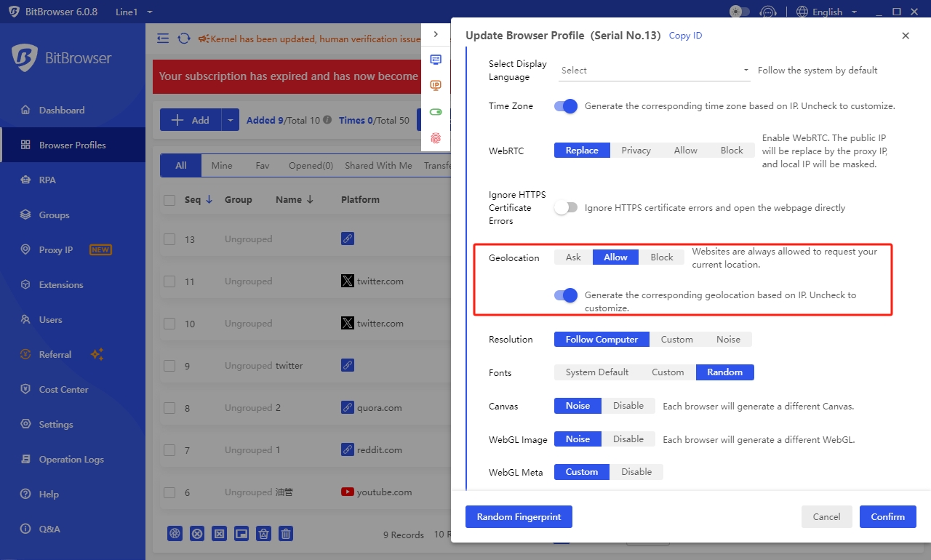931x560 pixels.
Task: Set WebGL Meta to Disable
Action: [x=636, y=471]
